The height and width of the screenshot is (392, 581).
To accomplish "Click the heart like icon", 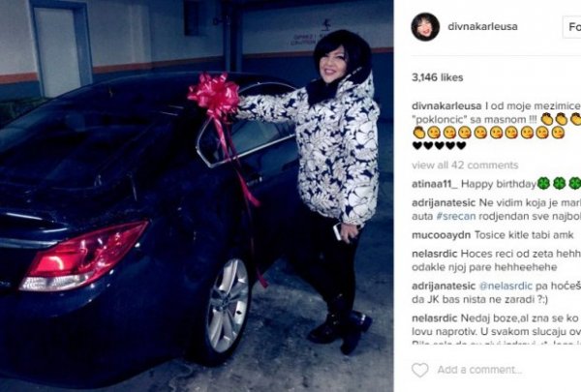I will point(420,370).
